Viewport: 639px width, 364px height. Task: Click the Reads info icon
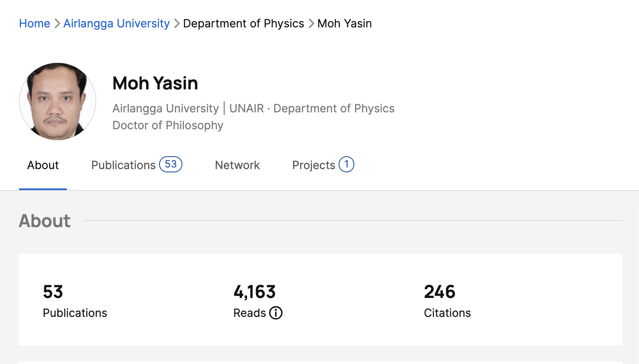276,313
